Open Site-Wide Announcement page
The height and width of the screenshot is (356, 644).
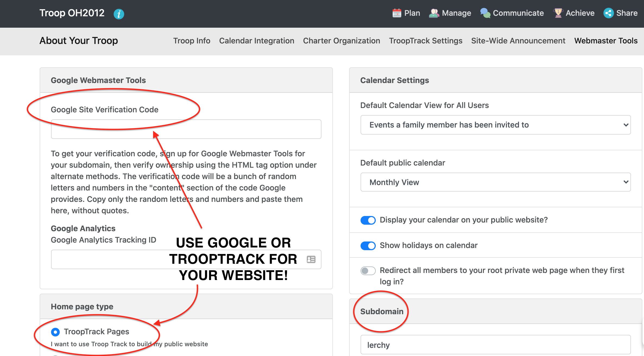click(518, 41)
